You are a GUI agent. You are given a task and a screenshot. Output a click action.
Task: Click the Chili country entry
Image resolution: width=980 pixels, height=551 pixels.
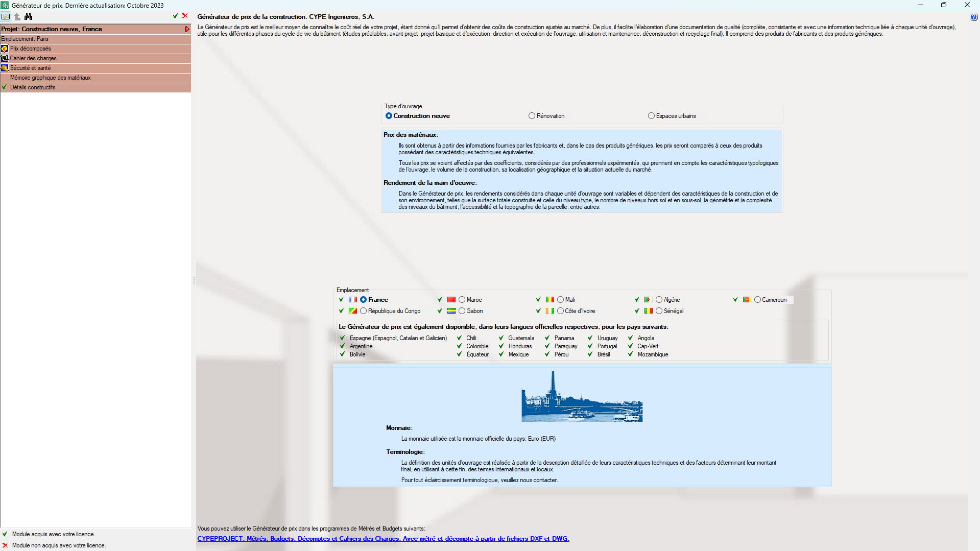(x=471, y=338)
